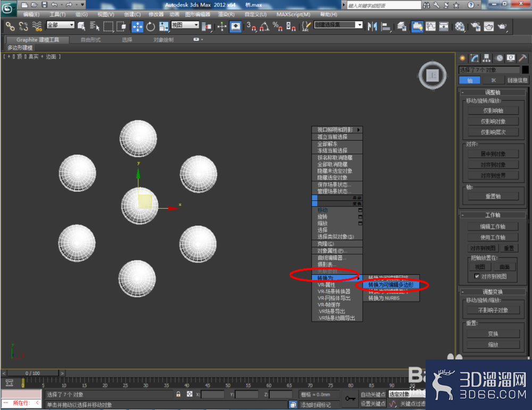Click the 重置轴 button
532x410 pixels.
493,196
